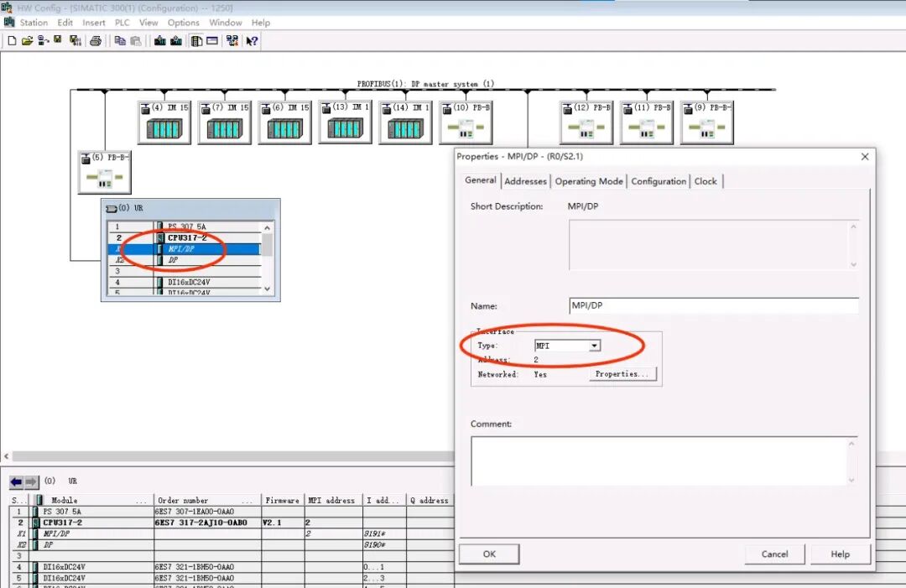Switch to the Operating Mode tab
Viewport: 906px width, 588px height.
point(589,181)
